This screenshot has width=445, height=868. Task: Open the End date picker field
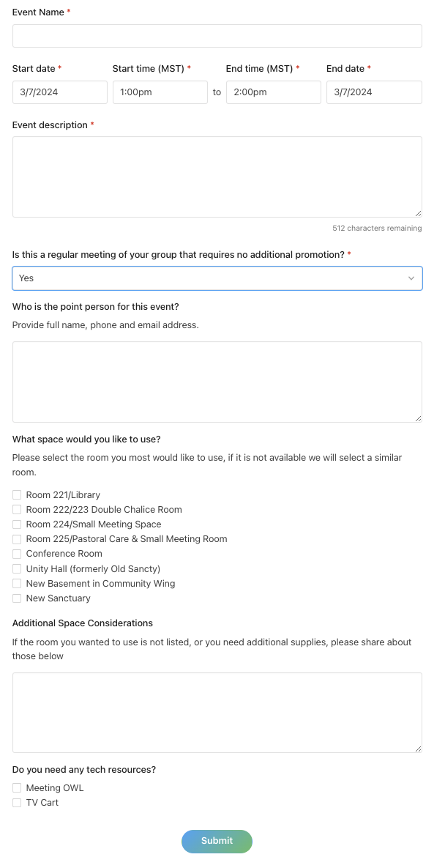click(x=374, y=92)
